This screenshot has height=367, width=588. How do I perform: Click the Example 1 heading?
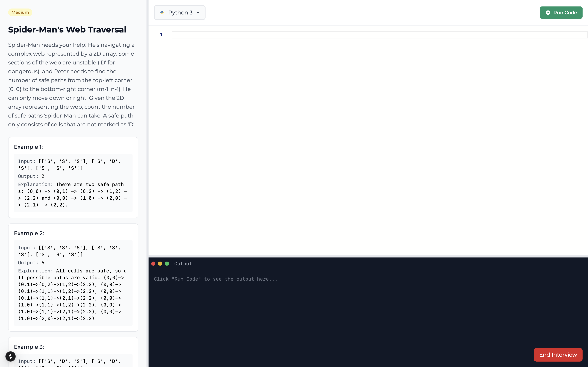click(x=28, y=147)
